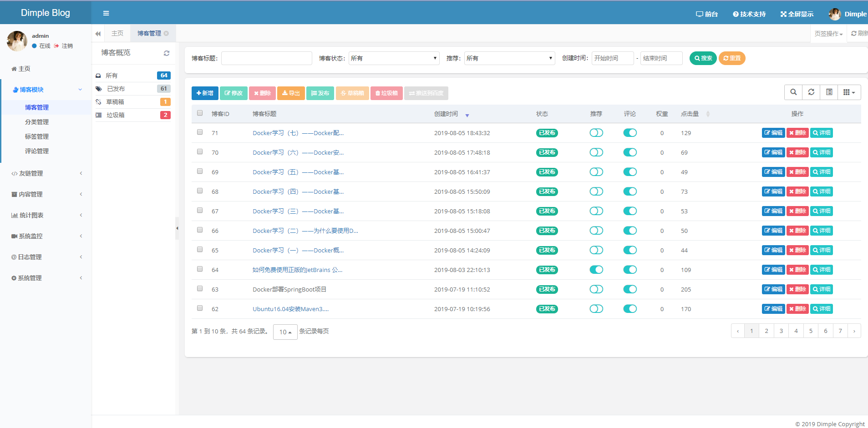Disable 推荐 switch for blog 64
This screenshot has height=428, width=868.
tap(596, 270)
